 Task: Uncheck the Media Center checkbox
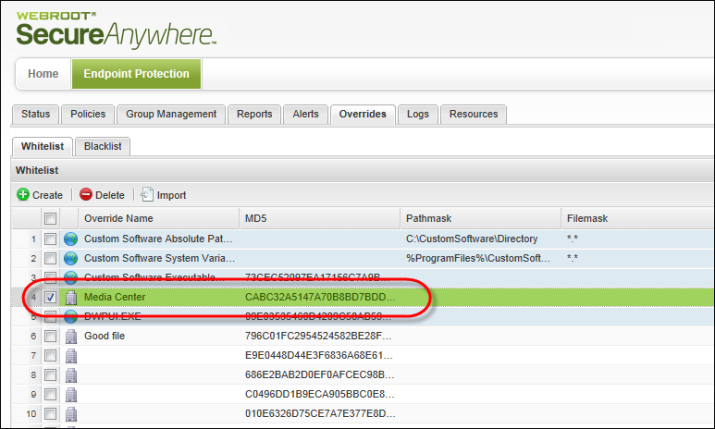50,297
